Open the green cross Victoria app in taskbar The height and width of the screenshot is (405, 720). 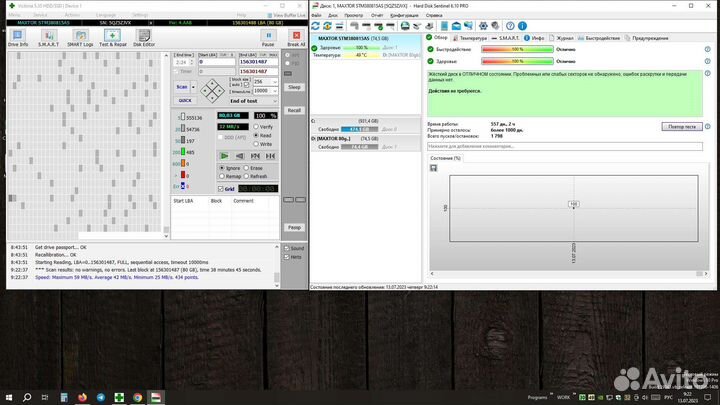119,397
